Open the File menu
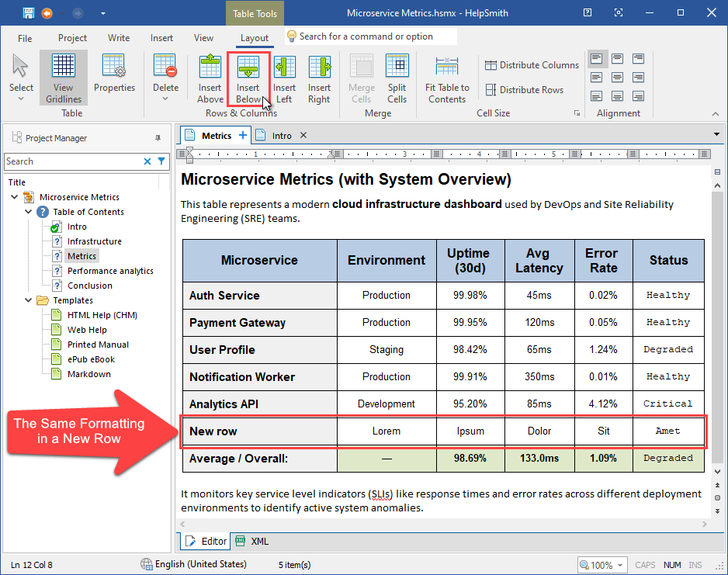Viewport: 728px width, 575px height. [25, 38]
